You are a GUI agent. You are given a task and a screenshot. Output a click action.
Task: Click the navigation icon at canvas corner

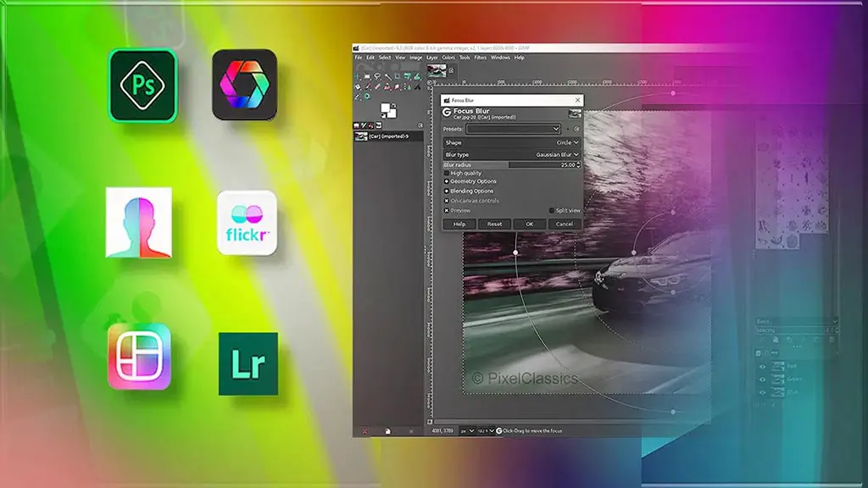pos(430,422)
